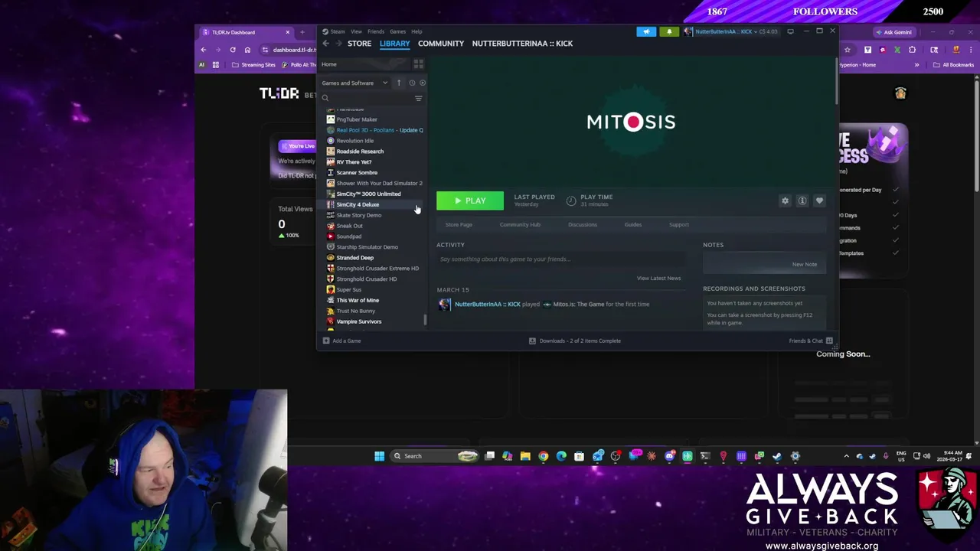
Task: Open Steam announcements megaphone icon
Action: coord(646,31)
